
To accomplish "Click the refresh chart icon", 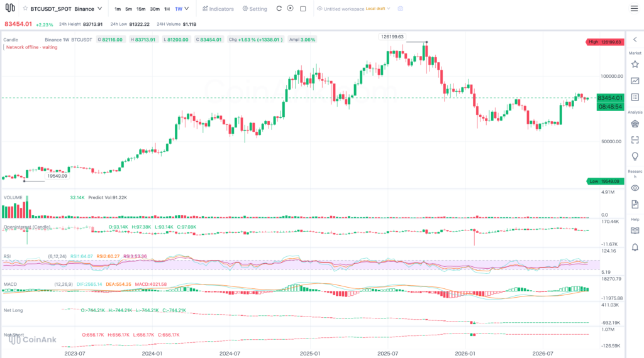I will 279,8.
